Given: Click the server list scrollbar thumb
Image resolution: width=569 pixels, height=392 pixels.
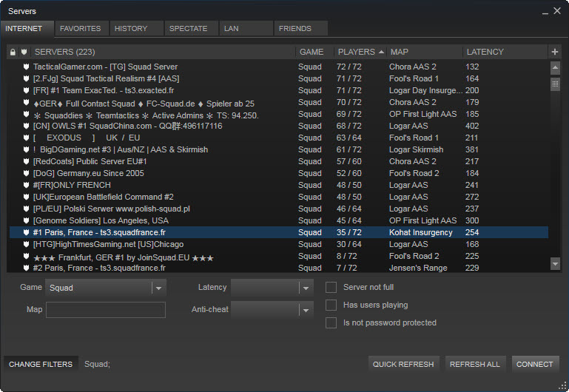Looking at the screenshot, I should 555,84.
